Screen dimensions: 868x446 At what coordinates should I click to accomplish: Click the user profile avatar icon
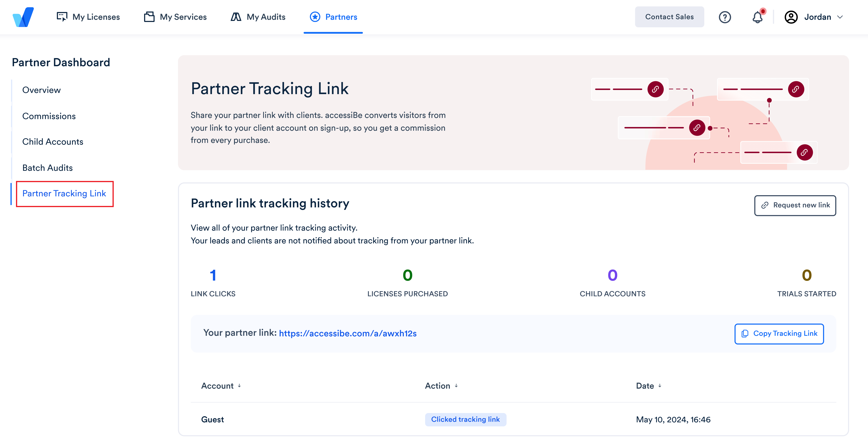click(791, 17)
